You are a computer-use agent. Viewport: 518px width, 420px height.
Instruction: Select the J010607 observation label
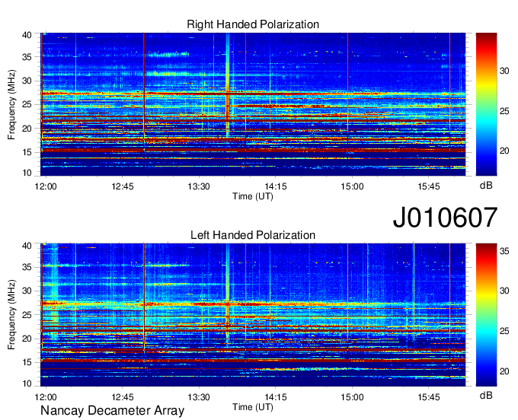pos(445,218)
